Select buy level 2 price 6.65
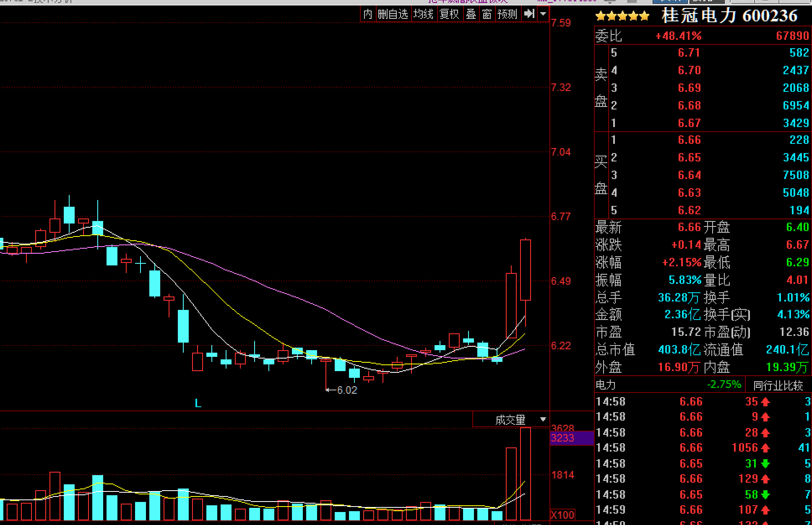Screen dimensions: 812x525 click(689, 158)
